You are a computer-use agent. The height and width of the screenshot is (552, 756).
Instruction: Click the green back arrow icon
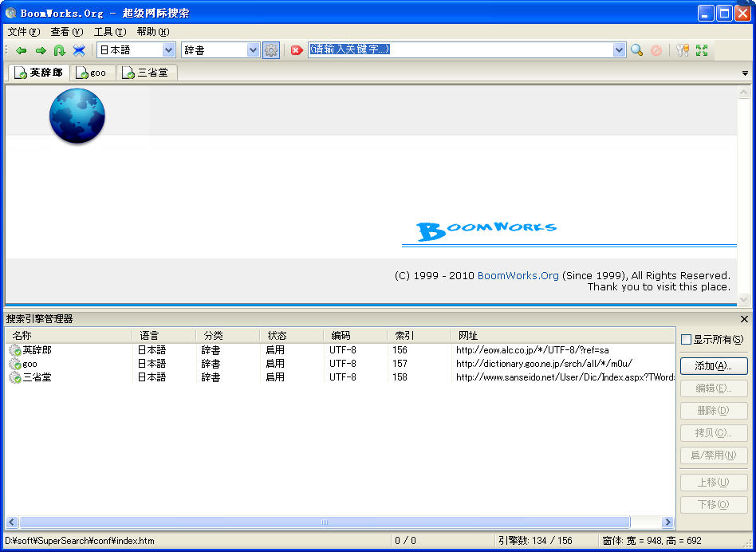22,50
